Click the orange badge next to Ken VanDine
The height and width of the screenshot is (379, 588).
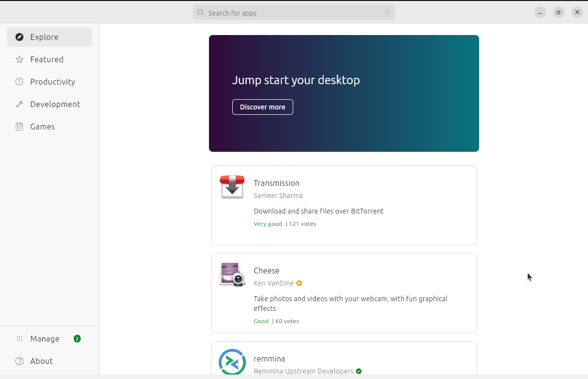point(299,283)
